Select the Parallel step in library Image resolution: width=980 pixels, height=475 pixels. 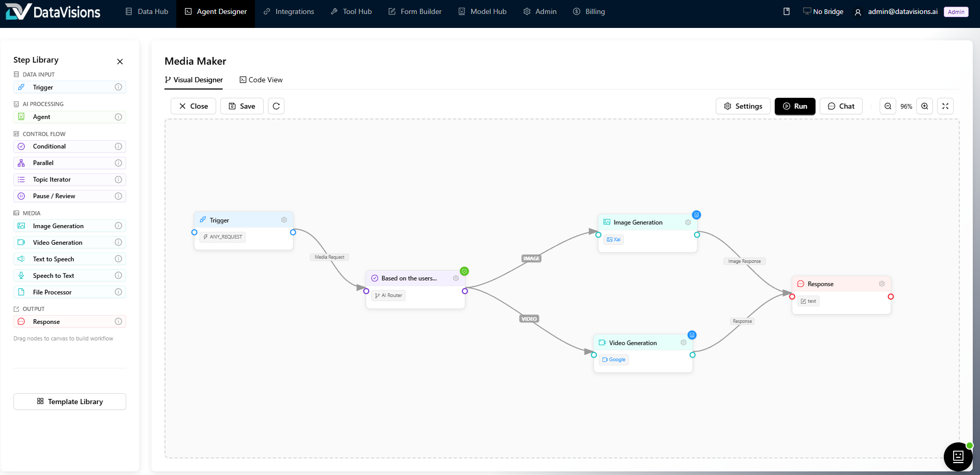click(70, 163)
